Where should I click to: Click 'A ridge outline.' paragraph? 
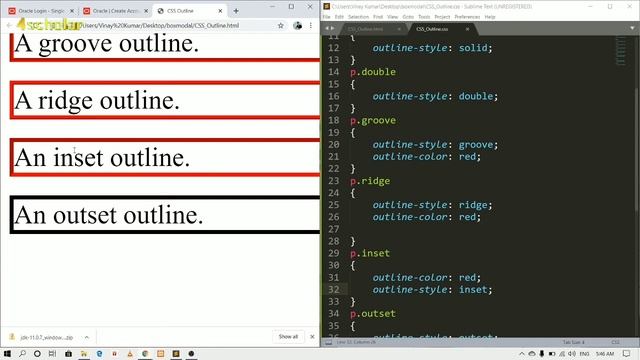97,100
